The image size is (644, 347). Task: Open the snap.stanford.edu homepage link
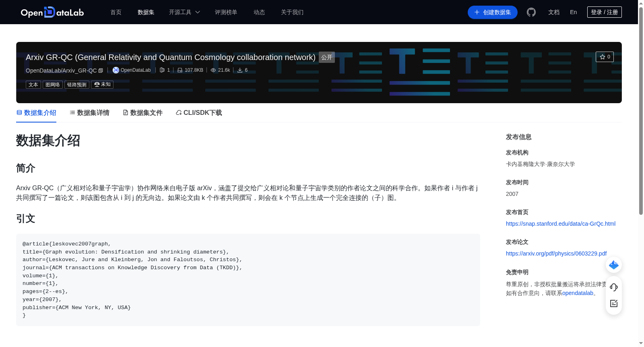point(561,224)
